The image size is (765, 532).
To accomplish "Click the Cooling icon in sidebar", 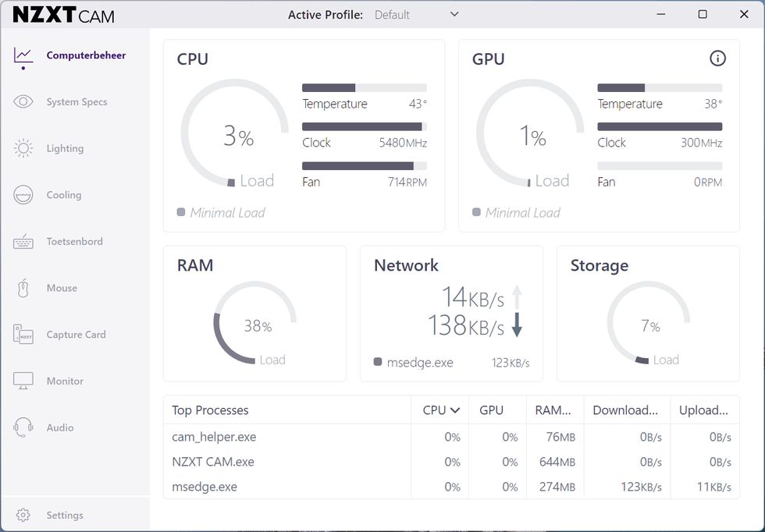I will coord(23,194).
